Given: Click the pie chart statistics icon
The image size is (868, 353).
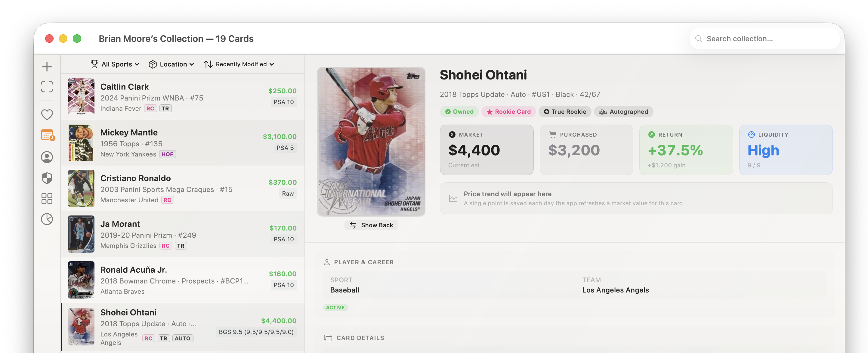Looking at the screenshot, I should point(47,219).
